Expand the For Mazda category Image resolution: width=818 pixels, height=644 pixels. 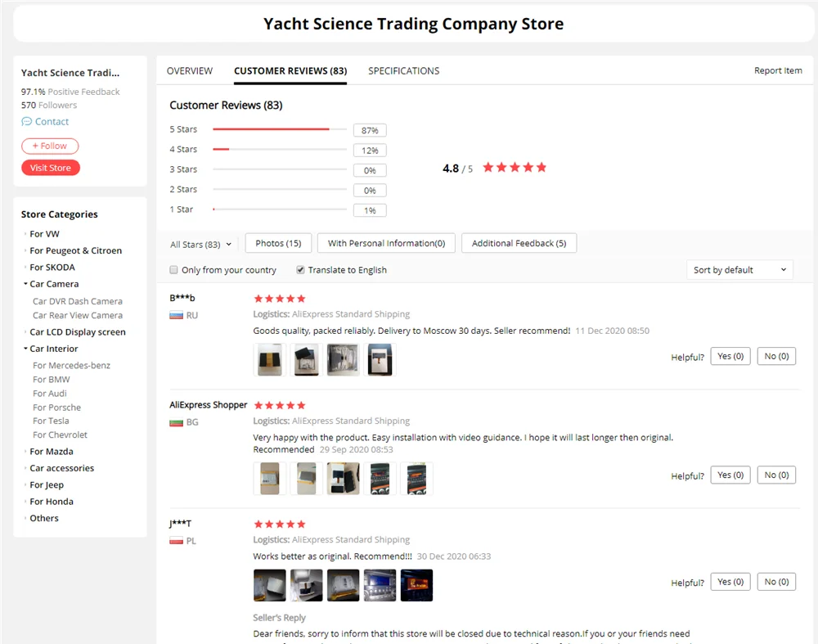point(25,452)
